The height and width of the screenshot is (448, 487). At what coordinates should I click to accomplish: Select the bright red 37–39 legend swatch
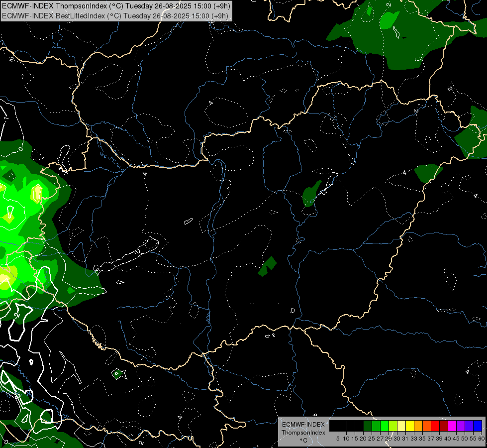pyautogui.click(x=435, y=426)
